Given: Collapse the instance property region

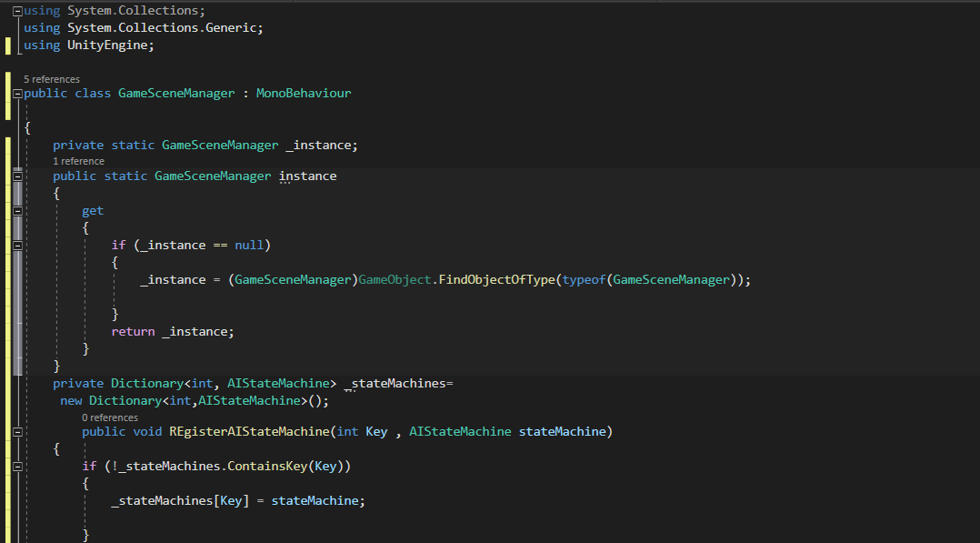Looking at the screenshot, I should pos(17,176).
